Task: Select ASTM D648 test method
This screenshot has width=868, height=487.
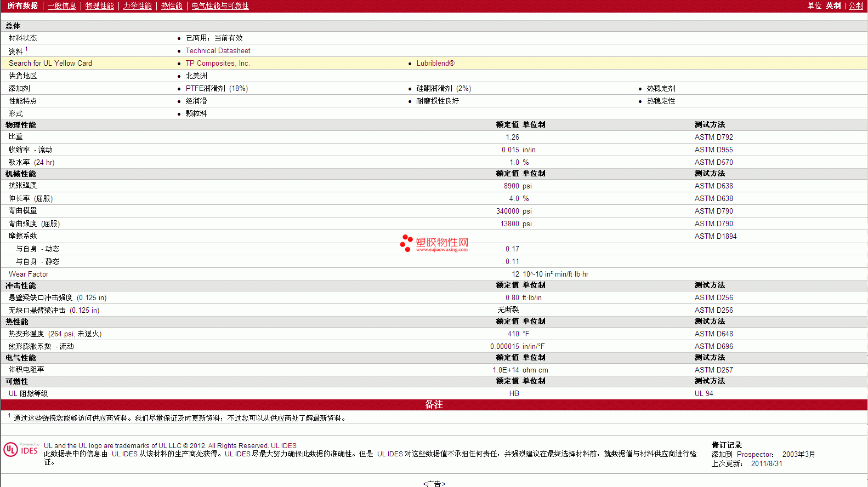Action: (x=713, y=334)
